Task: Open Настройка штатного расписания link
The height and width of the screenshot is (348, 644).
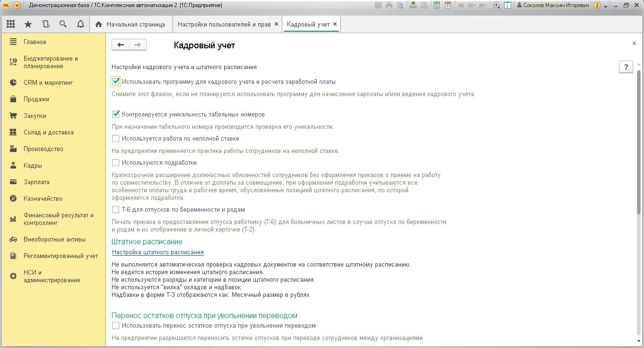Action: (158, 252)
